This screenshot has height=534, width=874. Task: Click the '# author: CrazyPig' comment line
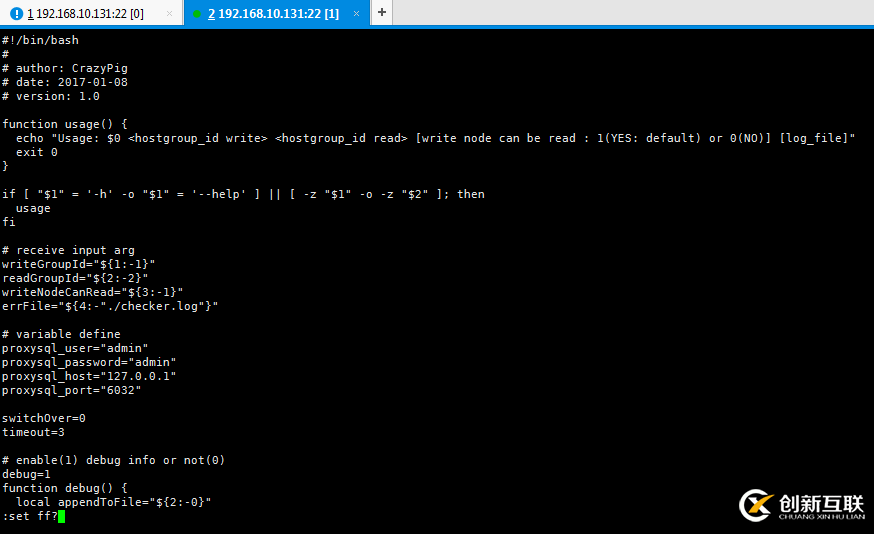tap(65, 68)
